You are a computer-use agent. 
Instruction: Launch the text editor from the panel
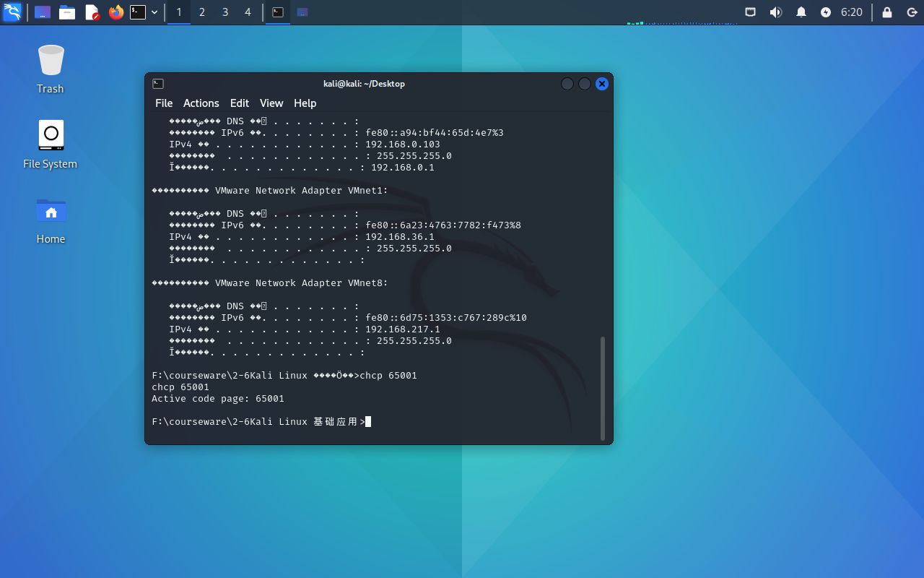click(x=92, y=12)
